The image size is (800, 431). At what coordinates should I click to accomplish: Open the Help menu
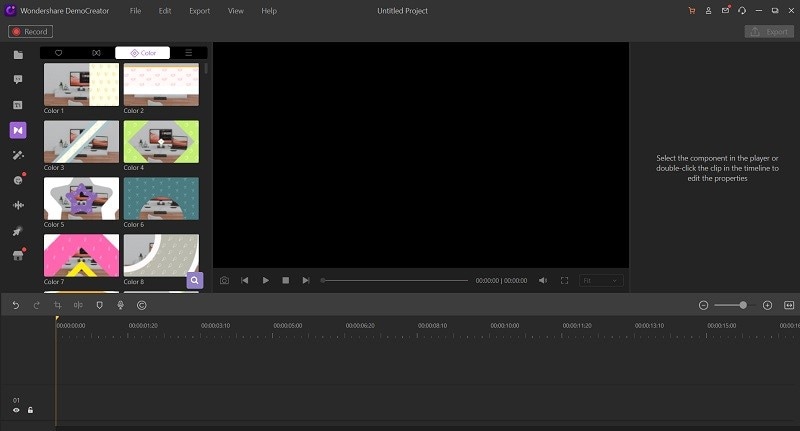point(269,11)
